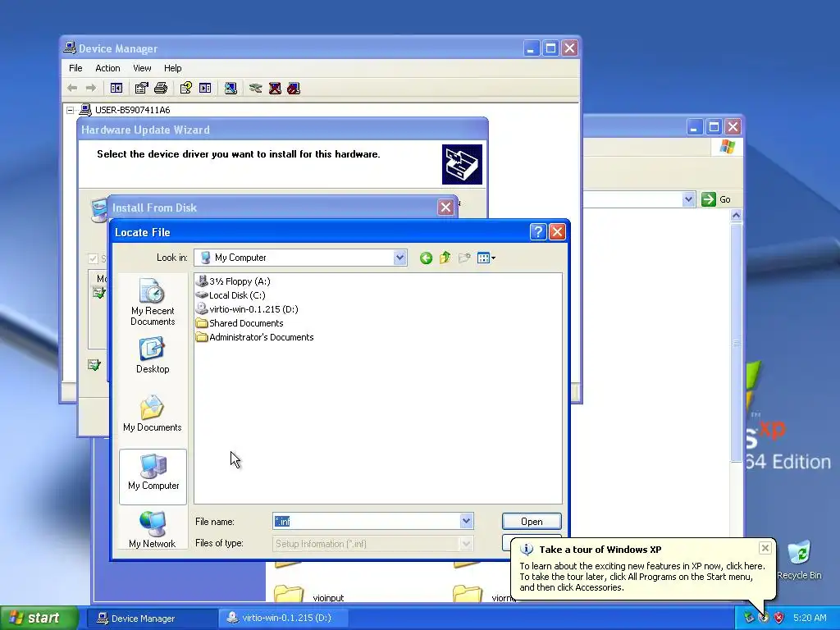Open the Look in dropdown
Screen dimensions: 840x630
(399, 258)
